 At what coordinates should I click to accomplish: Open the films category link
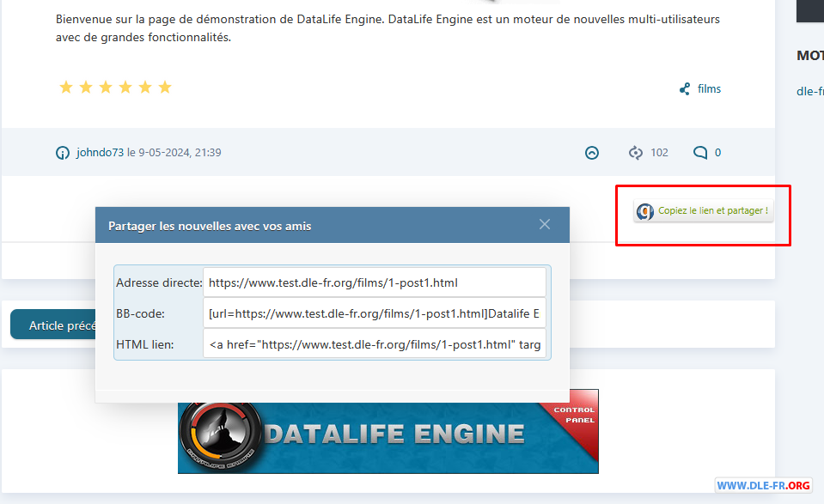709,88
